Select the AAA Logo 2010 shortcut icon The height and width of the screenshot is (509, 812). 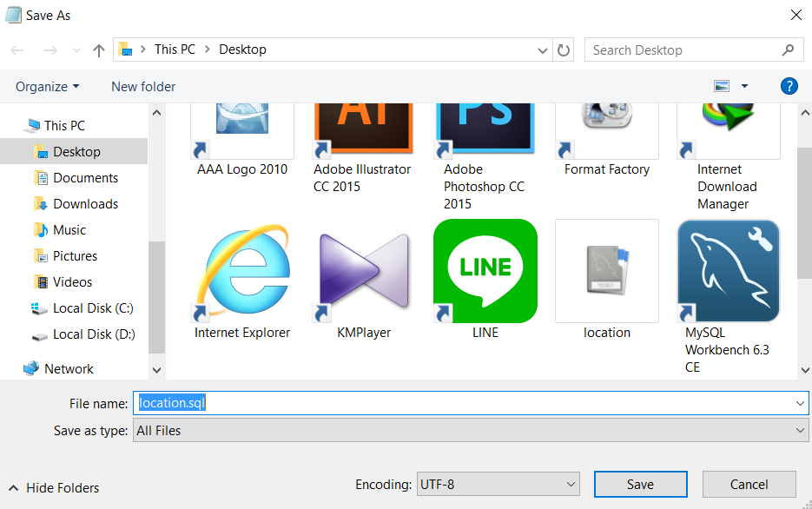point(241,130)
